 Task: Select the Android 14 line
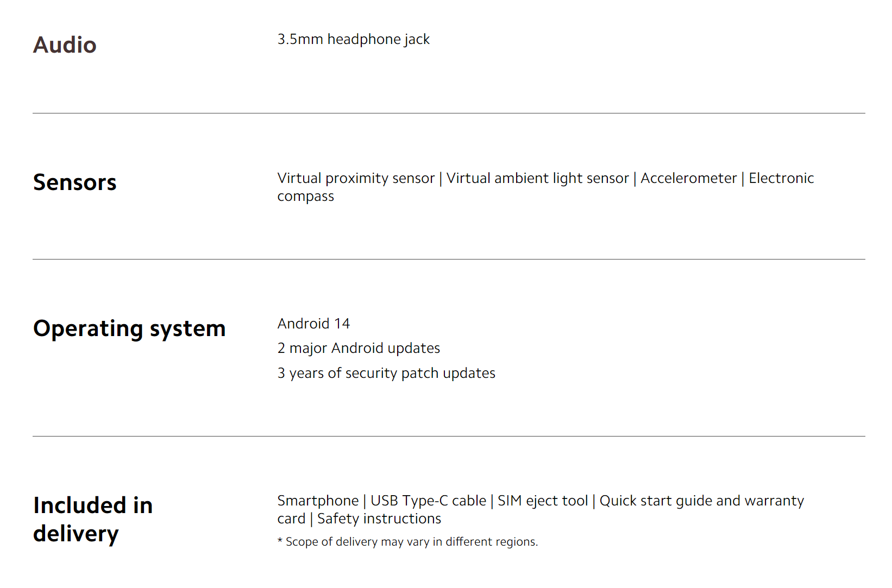(x=314, y=324)
